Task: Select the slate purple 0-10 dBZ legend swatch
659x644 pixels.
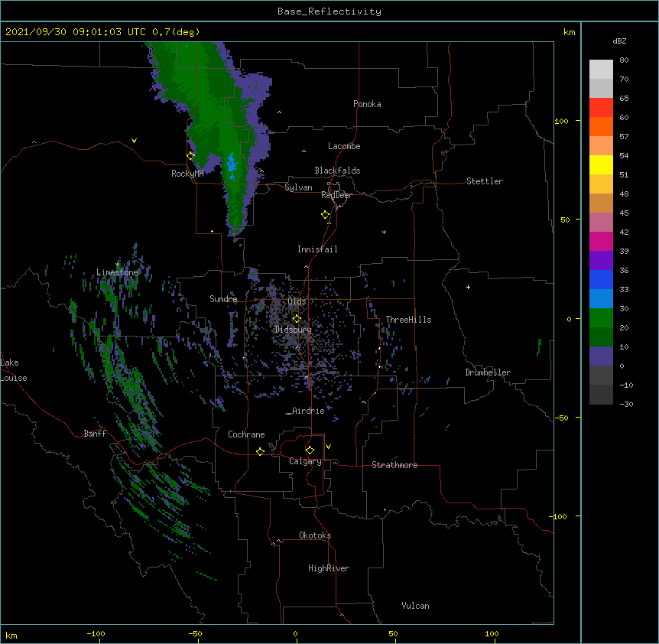Action: tap(601, 356)
